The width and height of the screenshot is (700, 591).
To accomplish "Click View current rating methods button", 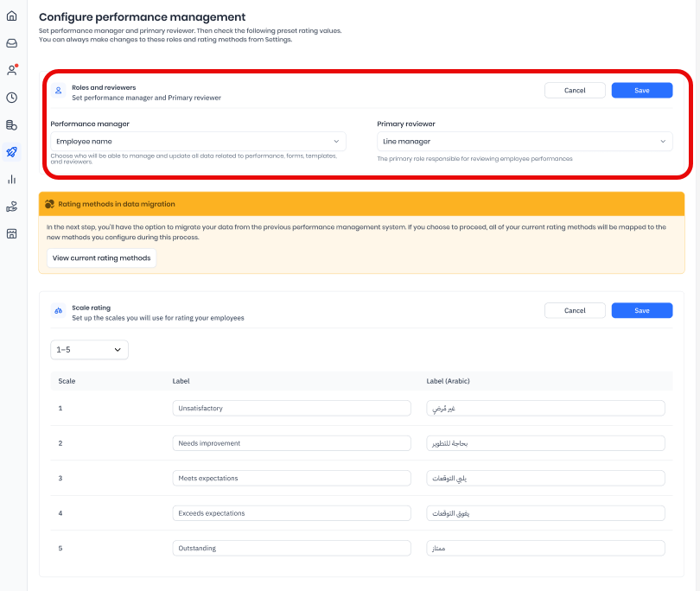I will 101,257.
